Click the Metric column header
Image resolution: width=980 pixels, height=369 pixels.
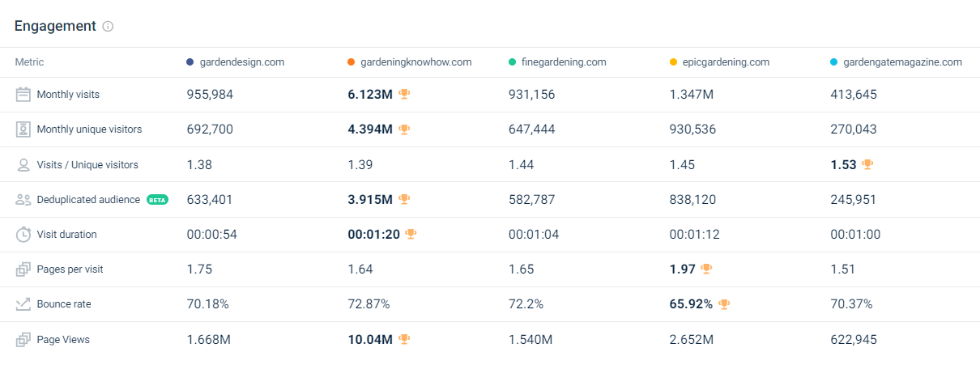tap(29, 62)
